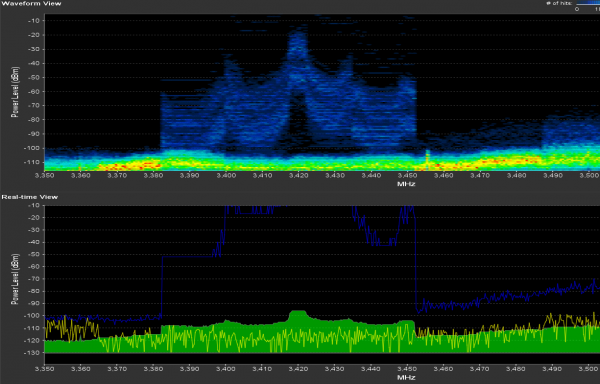This screenshot has width=600, height=384.
Task: Click the Real-time View panel title
Action: tap(30, 197)
